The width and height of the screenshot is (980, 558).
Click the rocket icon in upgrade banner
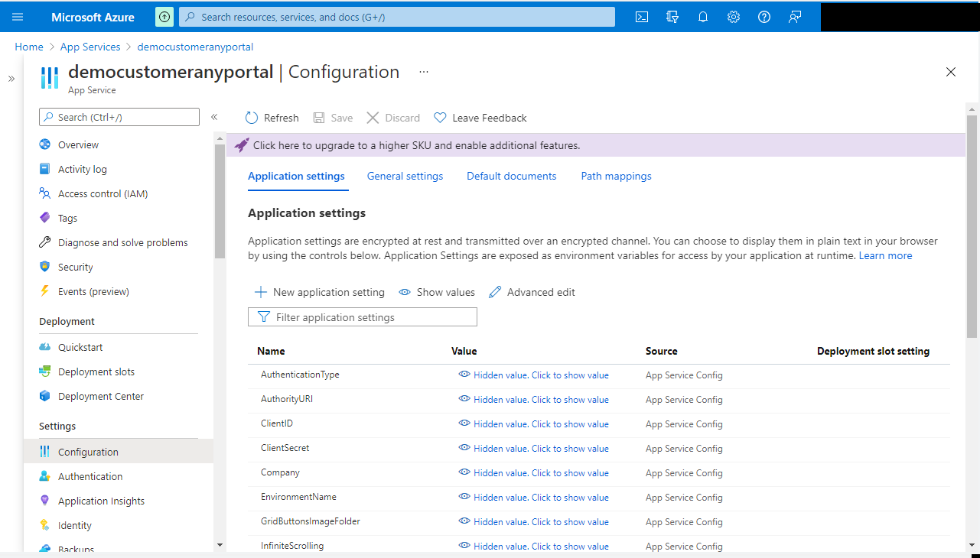point(242,144)
